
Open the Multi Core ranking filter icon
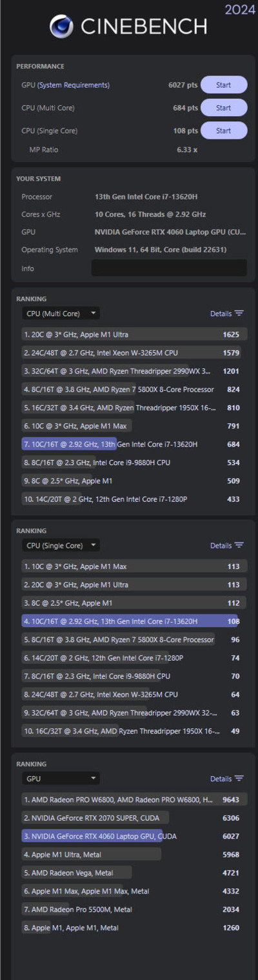(x=239, y=314)
